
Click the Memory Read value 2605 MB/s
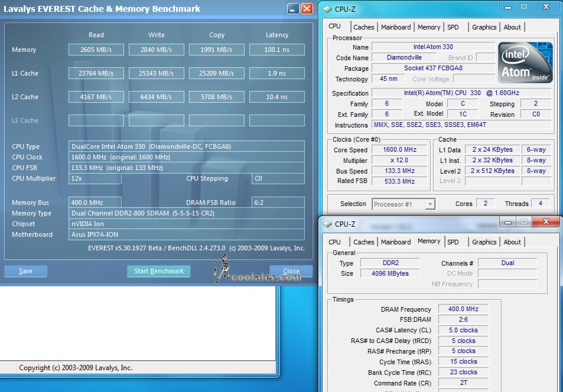96,50
